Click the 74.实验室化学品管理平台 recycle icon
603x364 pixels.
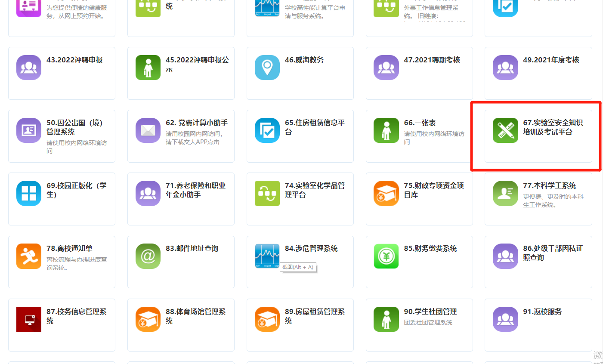tap(267, 193)
